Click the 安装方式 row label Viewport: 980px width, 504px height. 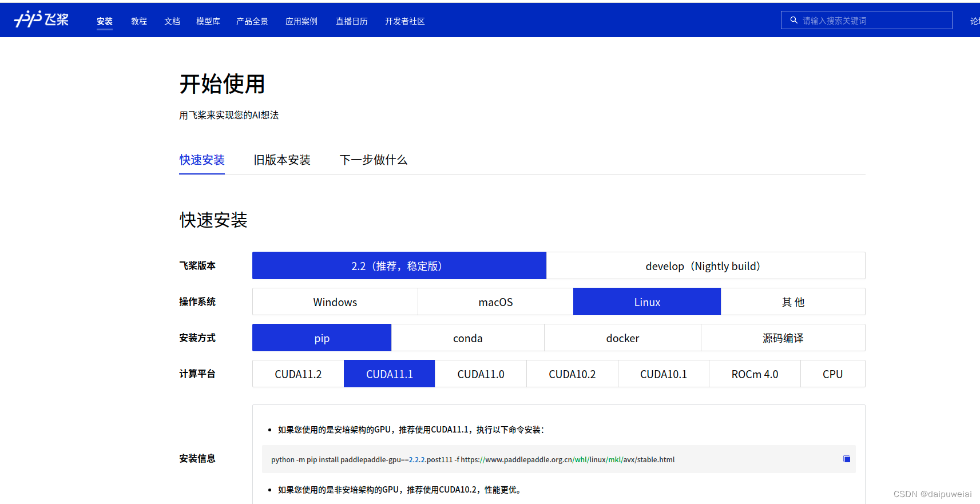click(197, 338)
